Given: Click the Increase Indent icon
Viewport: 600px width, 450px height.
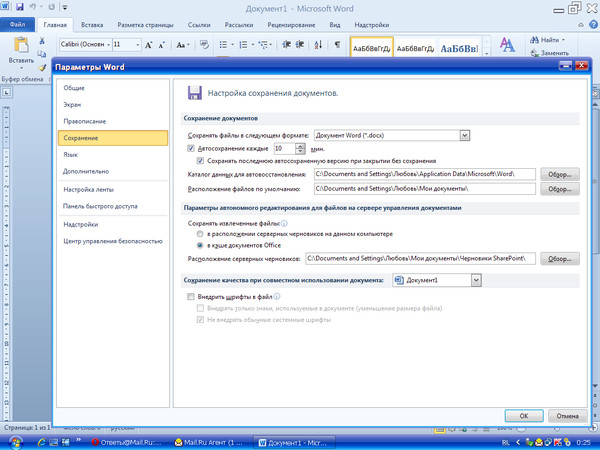Looking at the screenshot, I should click(300, 45).
